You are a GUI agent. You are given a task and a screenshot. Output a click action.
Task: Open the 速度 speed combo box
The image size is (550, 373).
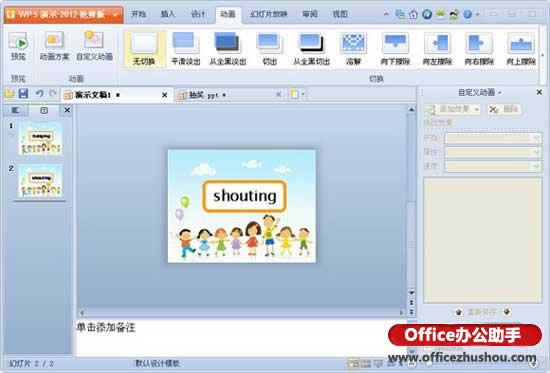[493, 166]
